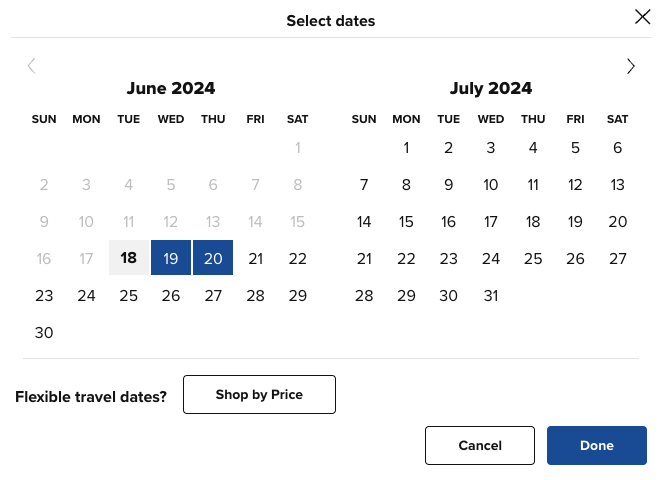The width and height of the screenshot is (662, 480).
Task: Select June 25 in June calendar
Action: tap(128, 295)
